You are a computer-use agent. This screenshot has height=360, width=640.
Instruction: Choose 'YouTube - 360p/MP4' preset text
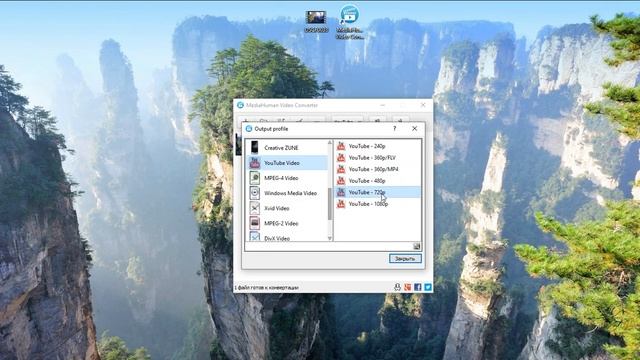click(x=373, y=169)
